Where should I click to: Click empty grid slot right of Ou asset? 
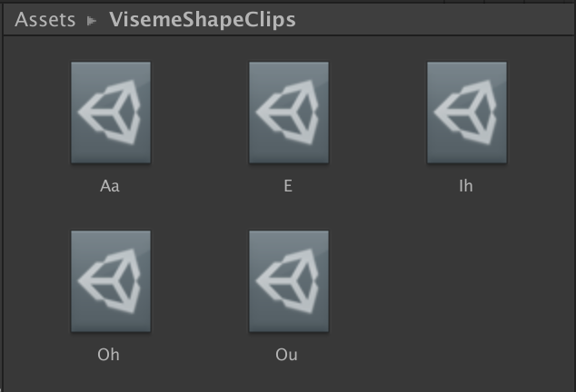click(x=467, y=281)
